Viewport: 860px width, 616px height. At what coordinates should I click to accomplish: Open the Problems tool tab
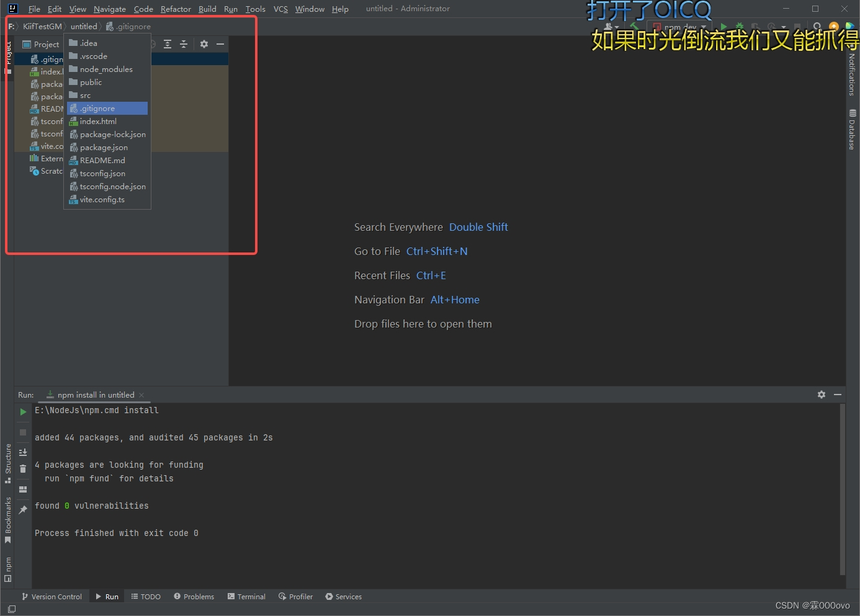click(x=194, y=597)
